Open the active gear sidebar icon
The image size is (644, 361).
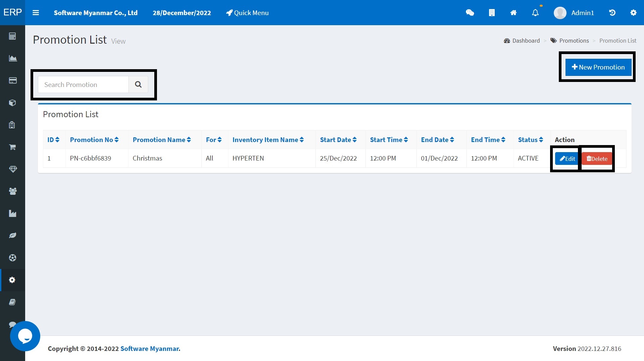tap(12, 280)
